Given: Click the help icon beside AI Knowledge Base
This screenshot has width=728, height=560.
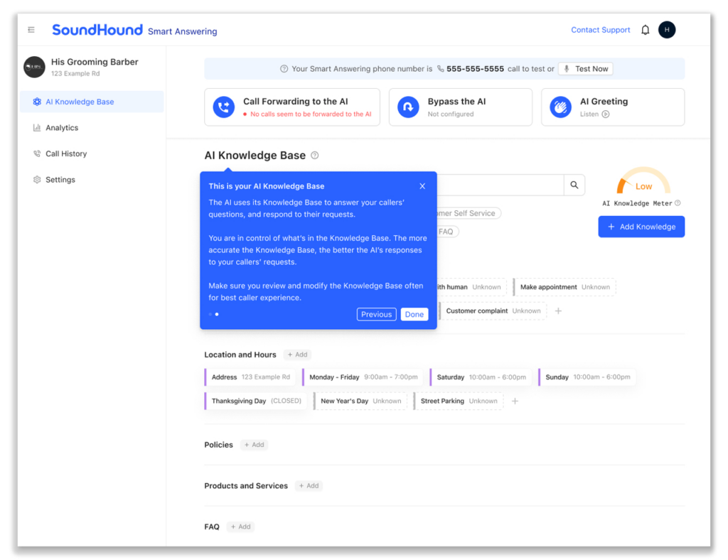Looking at the screenshot, I should [314, 155].
